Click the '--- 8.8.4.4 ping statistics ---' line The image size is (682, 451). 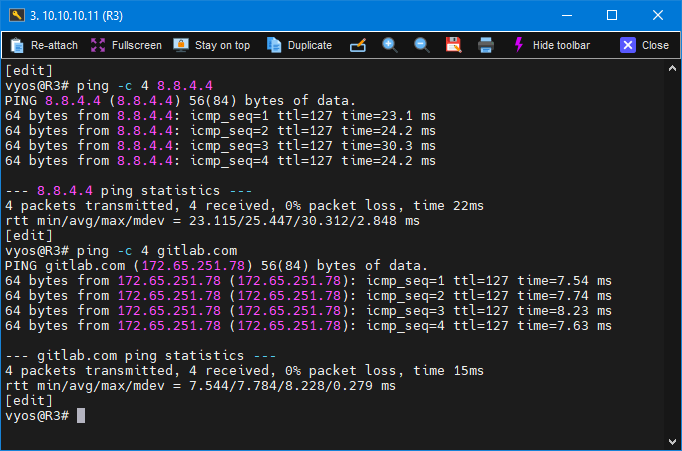click(x=129, y=190)
